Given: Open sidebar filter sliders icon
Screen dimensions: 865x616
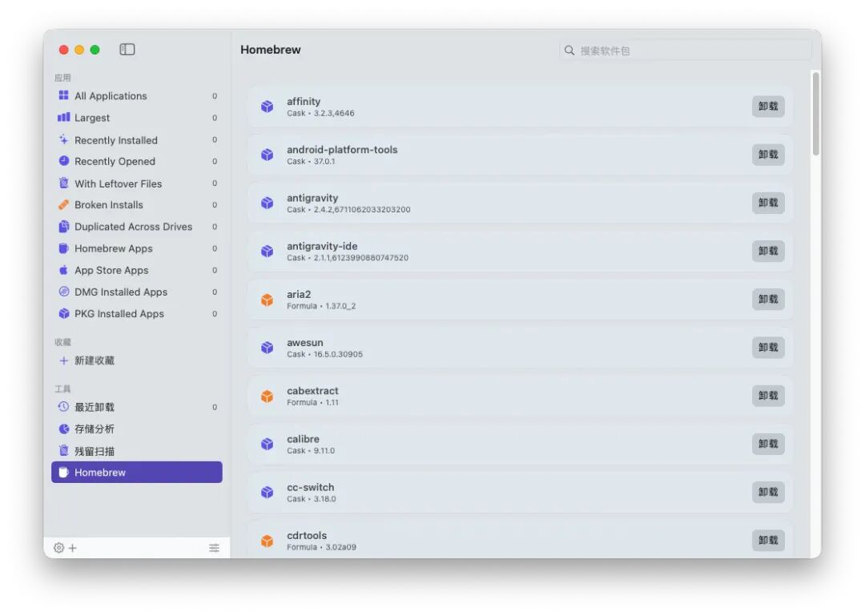Looking at the screenshot, I should (214, 548).
